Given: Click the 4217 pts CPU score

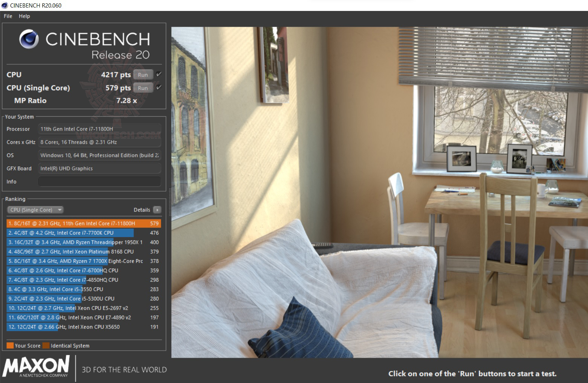Looking at the screenshot, I should click(x=116, y=74).
